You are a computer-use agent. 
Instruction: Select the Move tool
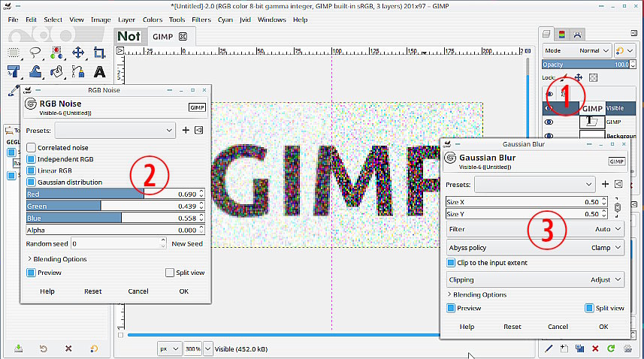coord(78,53)
